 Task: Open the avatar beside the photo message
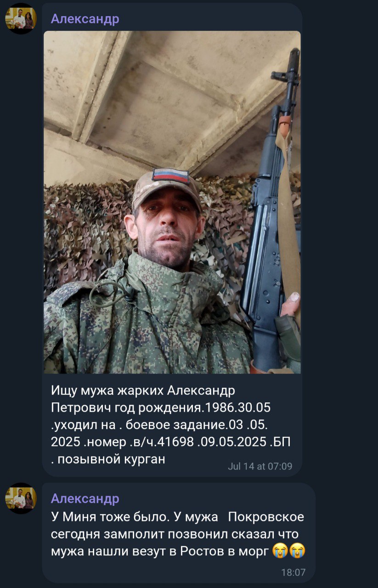pyautogui.click(x=21, y=18)
